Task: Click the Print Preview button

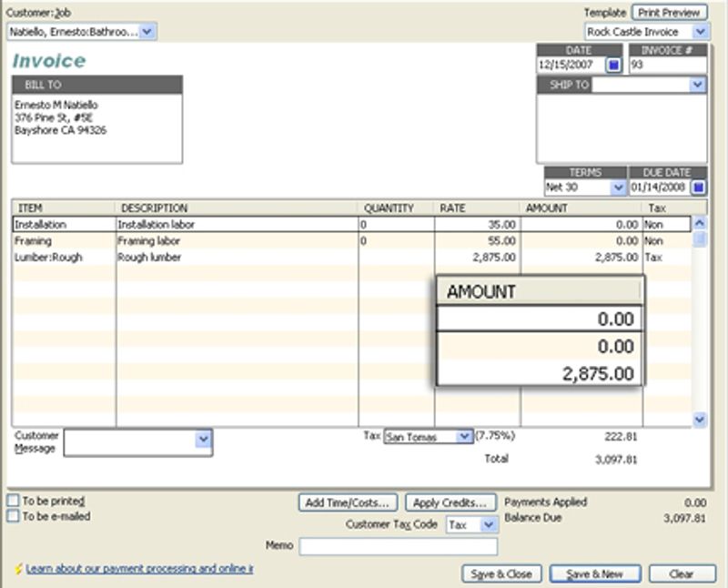Action: coord(669,13)
